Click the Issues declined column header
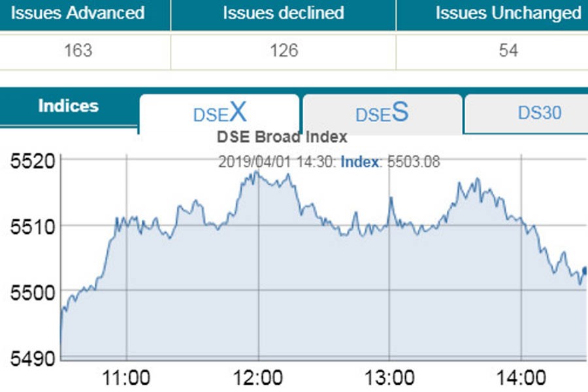 [283, 13]
